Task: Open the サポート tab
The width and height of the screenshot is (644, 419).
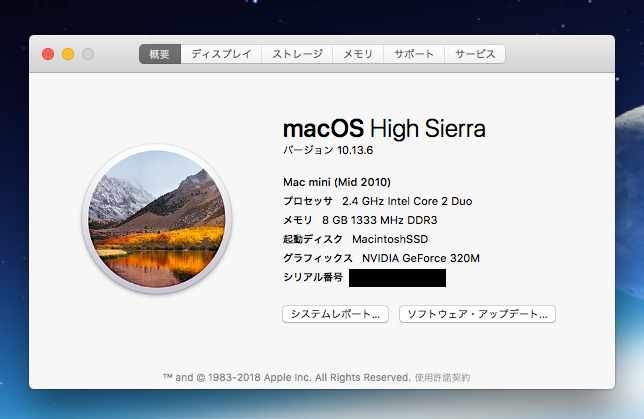Action: pyautogui.click(x=414, y=54)
